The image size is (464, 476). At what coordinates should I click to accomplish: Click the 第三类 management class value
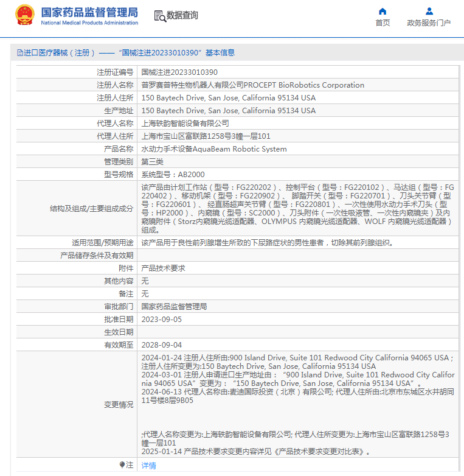coord(152,162)
